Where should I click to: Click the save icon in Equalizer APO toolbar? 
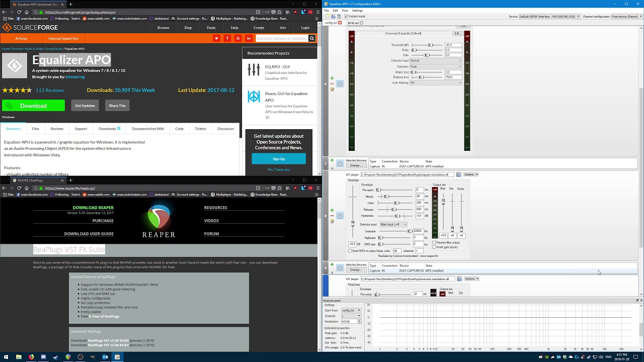(x=340, y=16)
